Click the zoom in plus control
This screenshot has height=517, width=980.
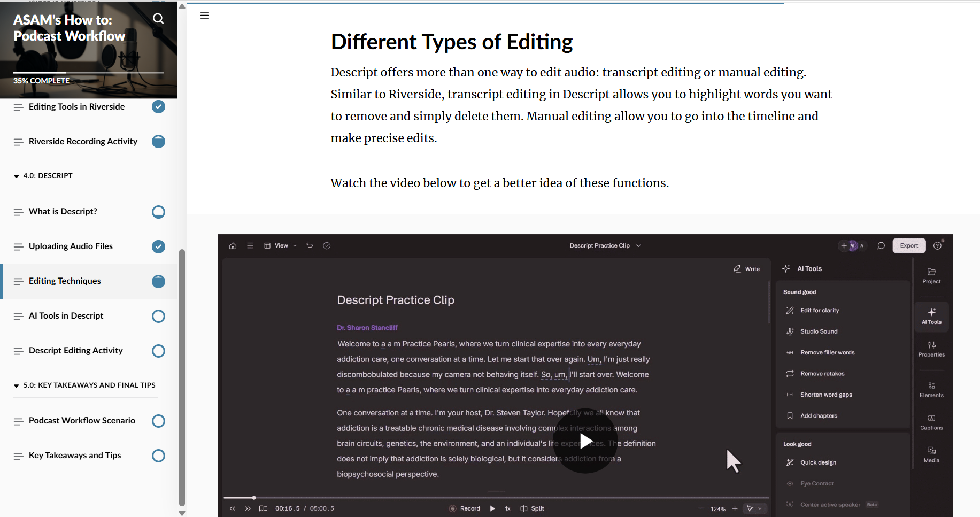point(735,508)
